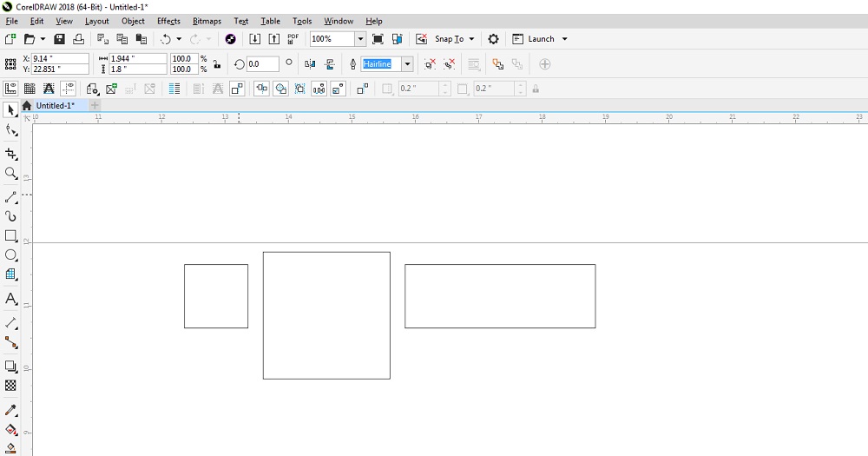Create a new document
Screen dimensions: 868x456
pyautogui.click(x=10, y=39)
